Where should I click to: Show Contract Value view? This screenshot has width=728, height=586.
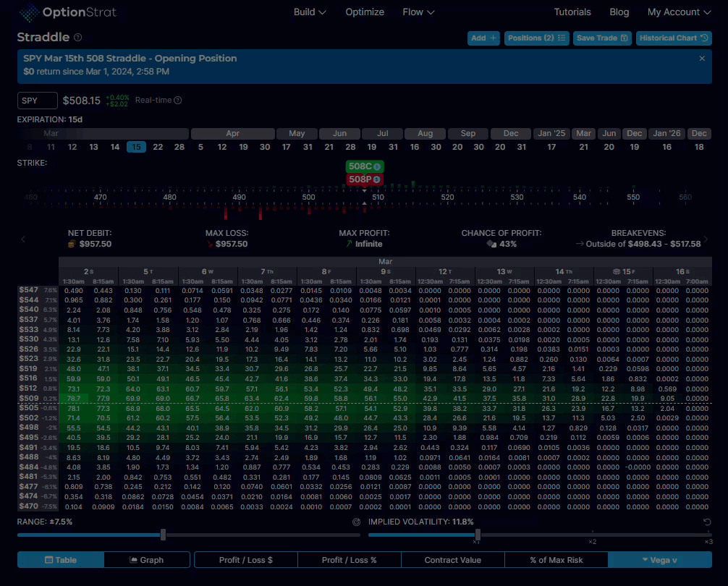point(453,560)
